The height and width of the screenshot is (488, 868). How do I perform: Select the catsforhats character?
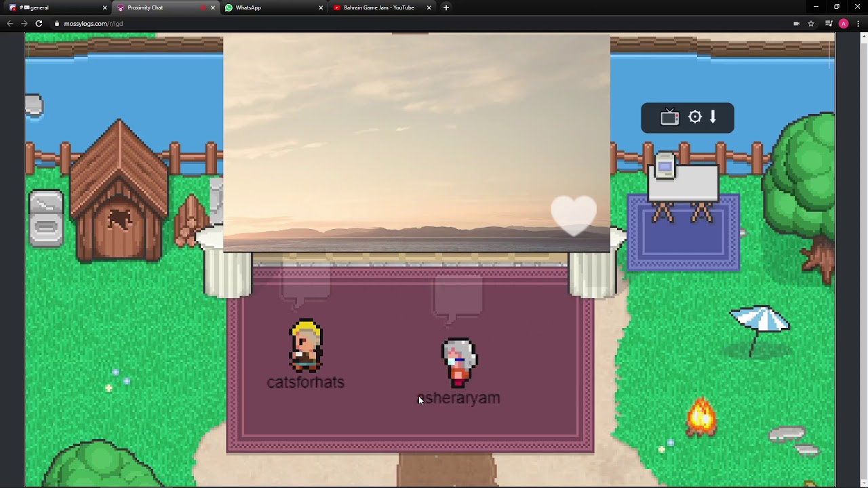click(x=306, y=346)
